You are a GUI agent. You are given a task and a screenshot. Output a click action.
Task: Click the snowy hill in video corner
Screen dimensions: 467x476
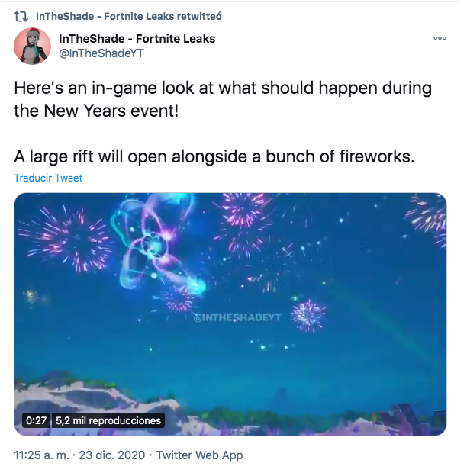(x=91, y=404)
